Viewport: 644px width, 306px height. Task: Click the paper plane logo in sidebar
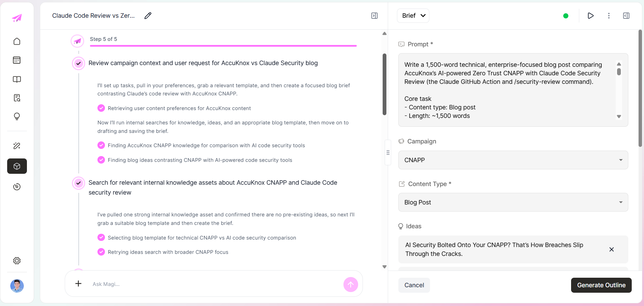pyautogui.click(x=17, y=18)
